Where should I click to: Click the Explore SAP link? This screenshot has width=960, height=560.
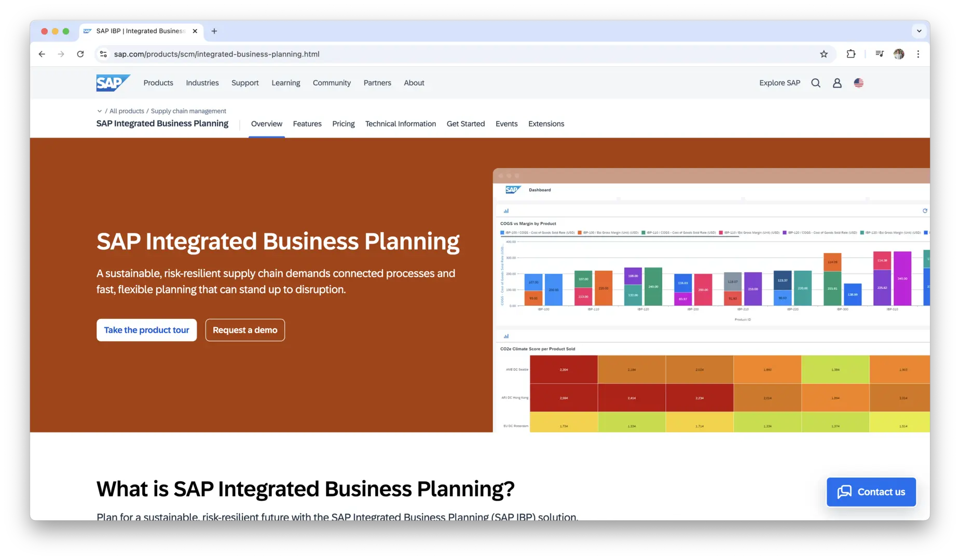780,83
